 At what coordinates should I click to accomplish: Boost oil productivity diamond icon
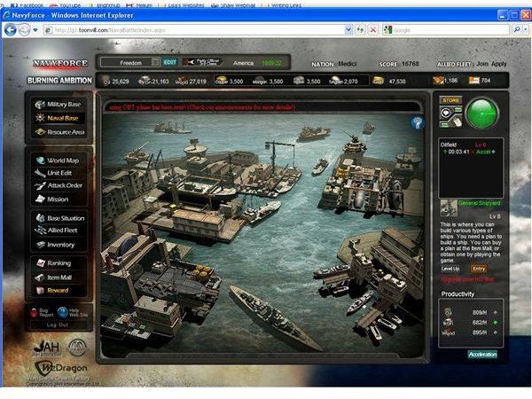496,312
